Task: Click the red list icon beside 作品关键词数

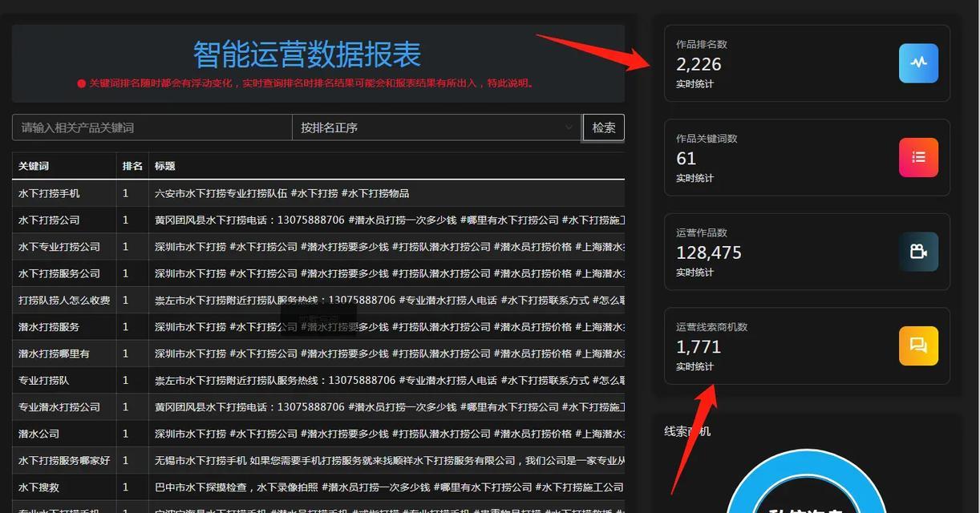Action: 918,158
